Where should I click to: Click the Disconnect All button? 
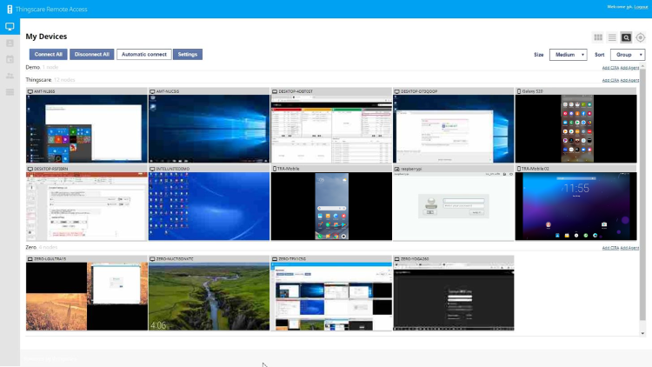tap(92, 54)
